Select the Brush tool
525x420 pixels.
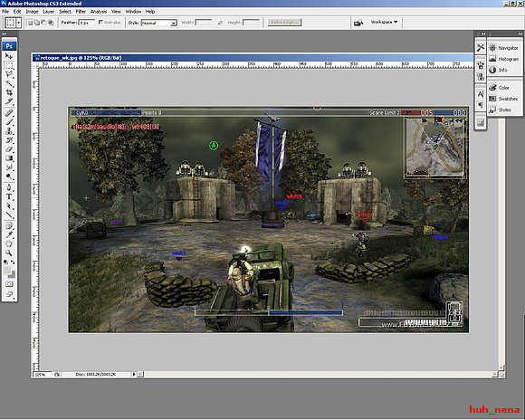pos(9,122)
